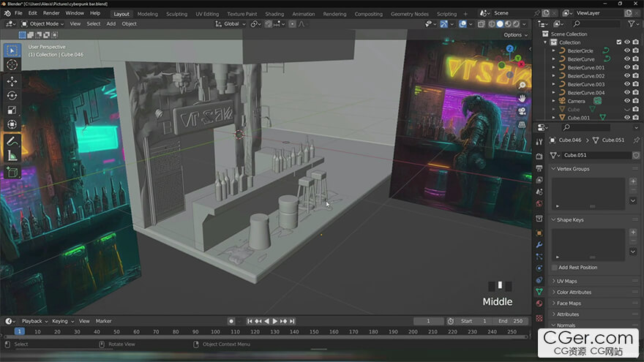Open the Global transform orientation dropdown
The height and width of the screenshot is (362, 644).
click(231, 24)
